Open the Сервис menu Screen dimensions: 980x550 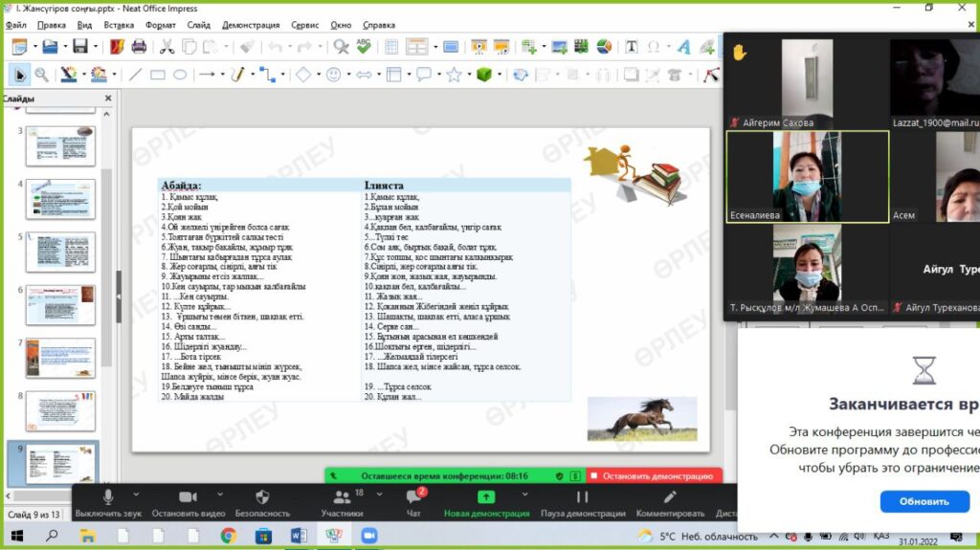pyautogui.click(x=305, y=25)
